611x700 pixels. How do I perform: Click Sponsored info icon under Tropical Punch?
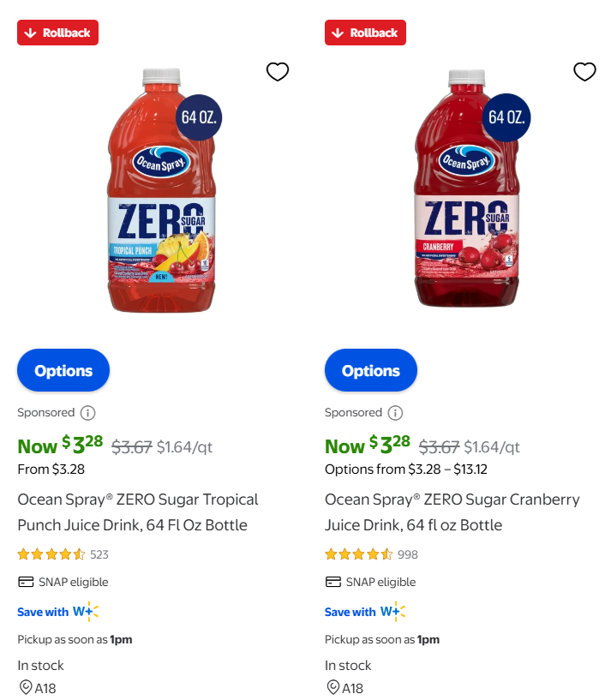[x=87, y=413]
